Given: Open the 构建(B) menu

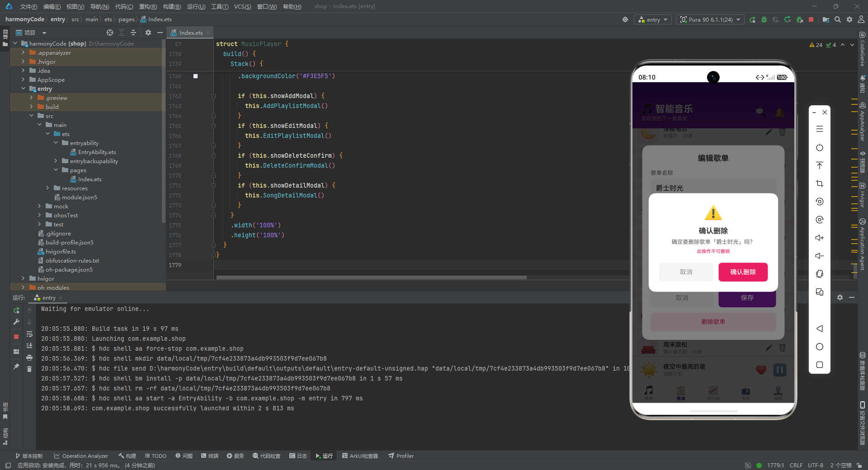Looking at the screenshot, I should coord(172,6).
